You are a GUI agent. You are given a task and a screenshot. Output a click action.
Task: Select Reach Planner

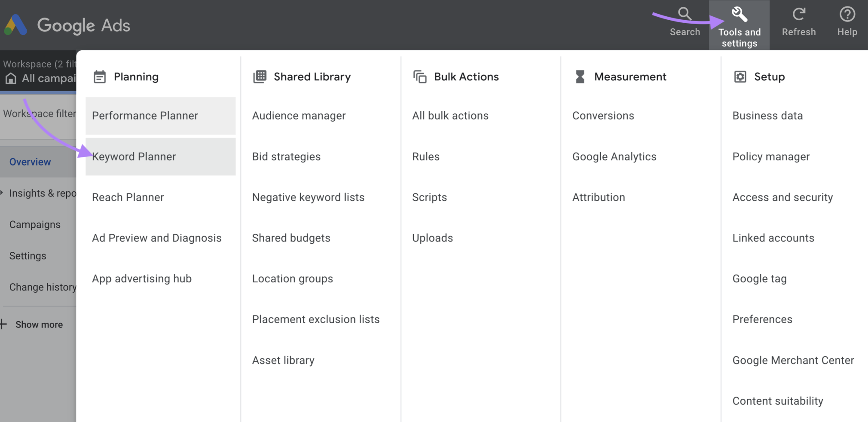(x=128, y=197)
